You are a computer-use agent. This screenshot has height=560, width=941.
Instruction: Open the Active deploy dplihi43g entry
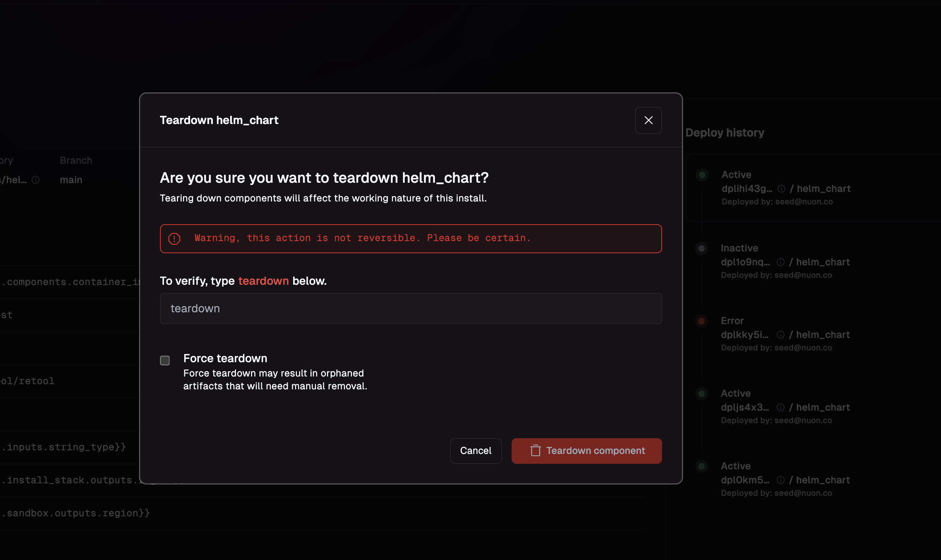point(746,188)
